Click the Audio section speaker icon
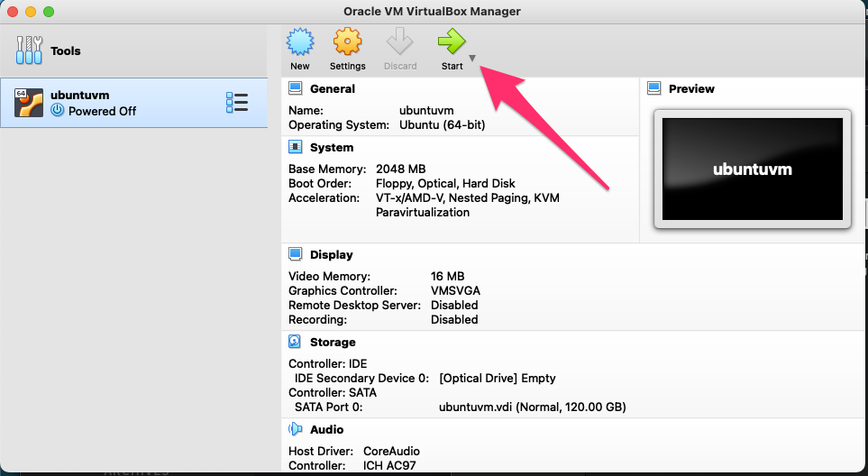This screenshot has height=476, width=868. [295, 430]
